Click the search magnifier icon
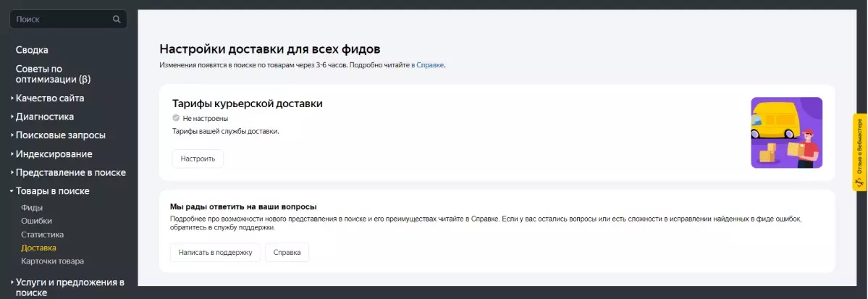 117,20
